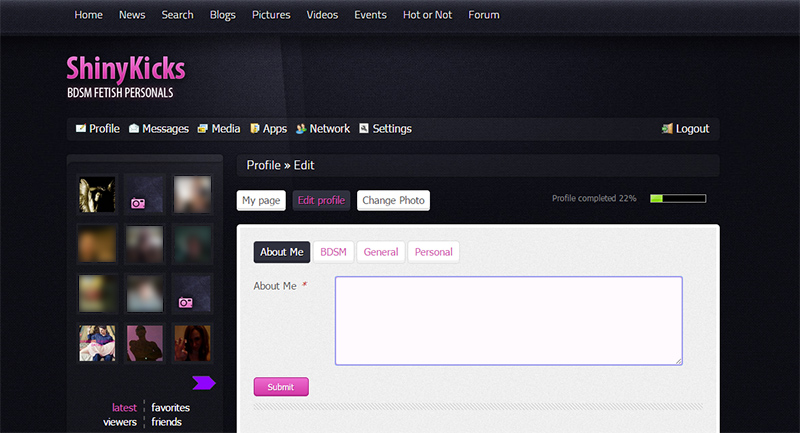800x433 pixels.
Task: Open the Forum page
Action: pyautogui.click(x=484, y=15)
